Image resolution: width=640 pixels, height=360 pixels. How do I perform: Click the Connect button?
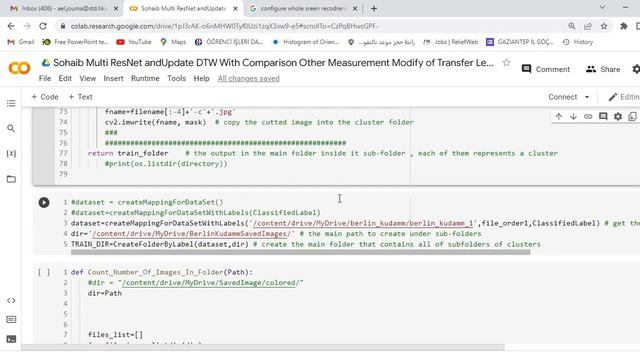pyautogui.click(x=562, y=97)
